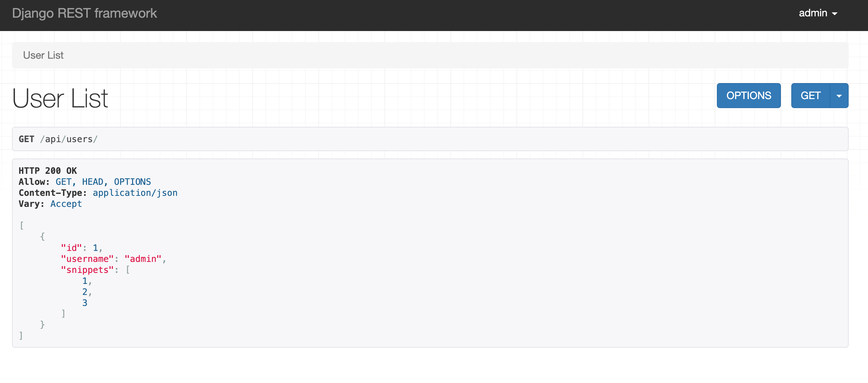Click the Accept value of Vary header
The width and height of the screenshot is (868, 383).
[x=66, y=204]
